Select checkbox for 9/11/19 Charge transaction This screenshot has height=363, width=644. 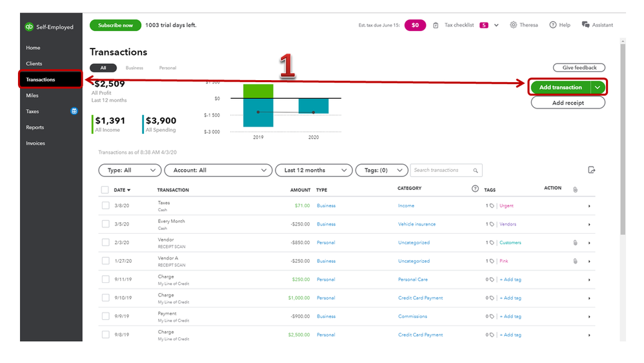click(x=106, y=279)
